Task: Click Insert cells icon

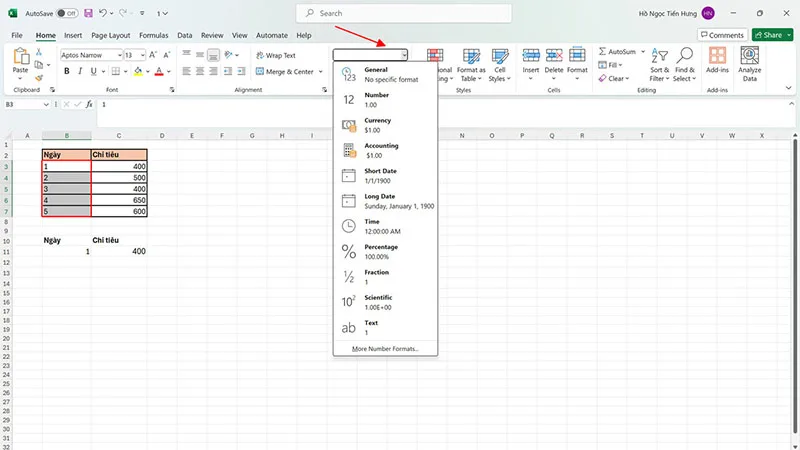Action: point(531,55)
